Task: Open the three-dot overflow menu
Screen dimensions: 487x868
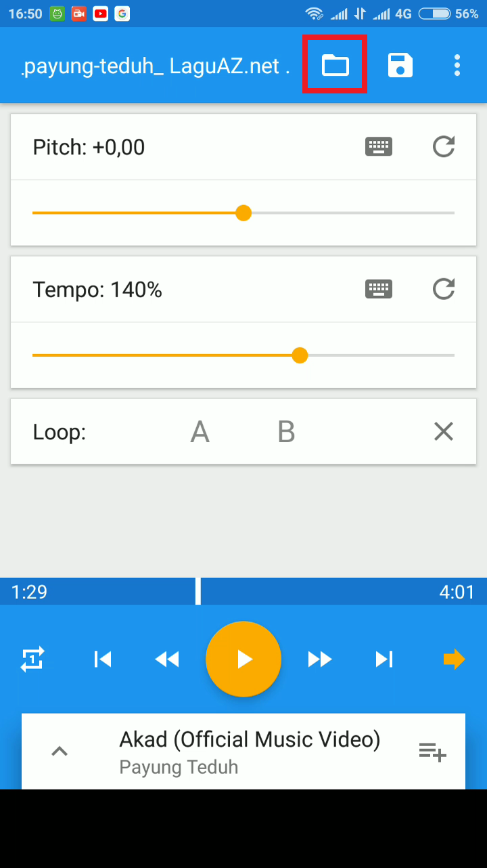Action: pyautogui.click(x=457, y=65)
